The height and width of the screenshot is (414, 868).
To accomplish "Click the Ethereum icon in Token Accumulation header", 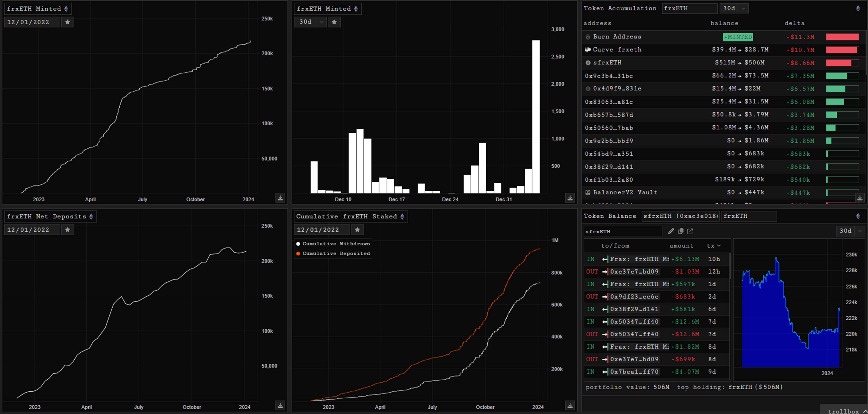I will [x=858, y=8].
